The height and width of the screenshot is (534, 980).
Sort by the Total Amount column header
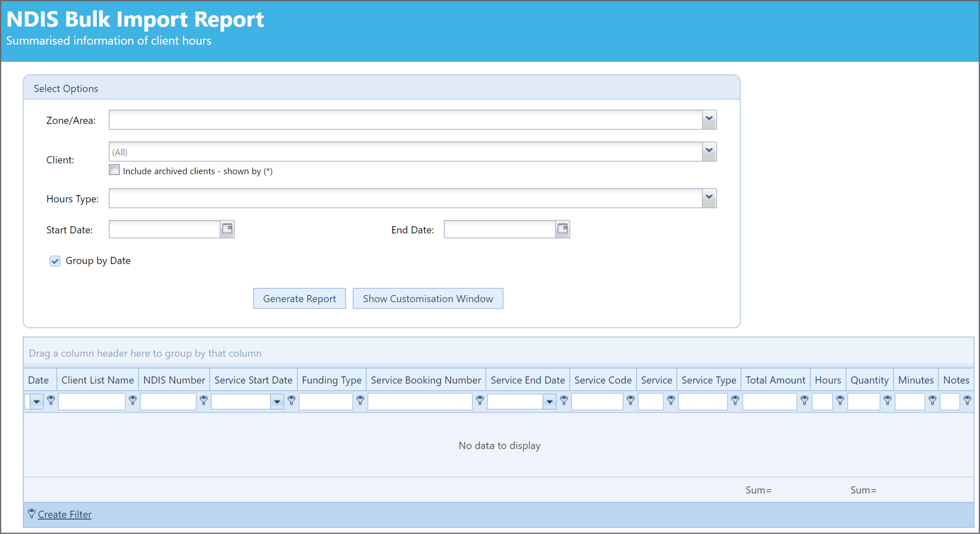(x=775, y=380)
